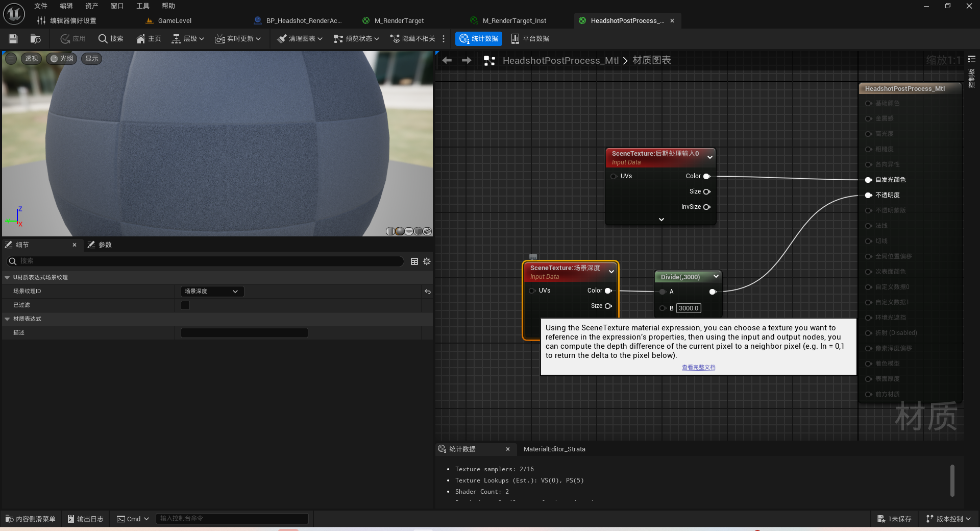Open the details property matrix grid icon
980x531 pixels.
[x=414, y=261]
